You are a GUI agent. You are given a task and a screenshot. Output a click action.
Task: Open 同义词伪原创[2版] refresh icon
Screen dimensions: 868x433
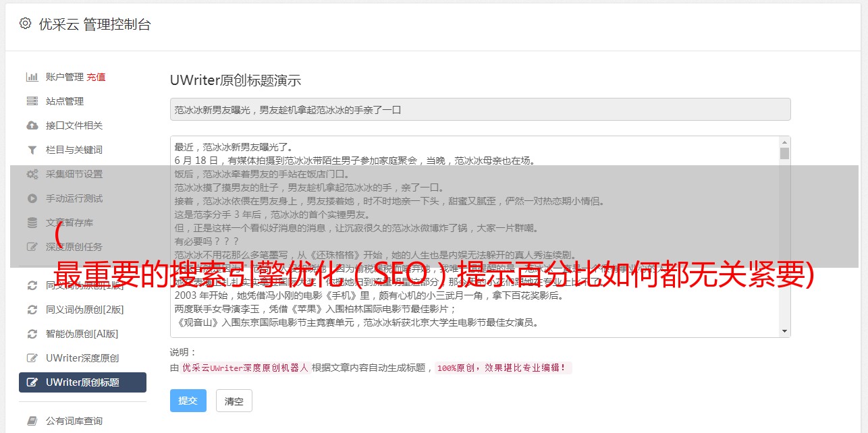click(x=32, y=310)
